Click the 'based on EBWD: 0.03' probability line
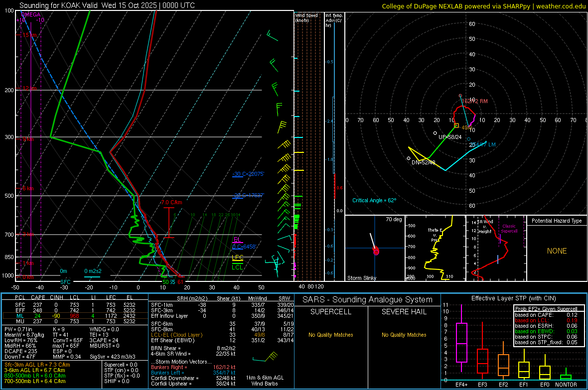Screen dimensions: 588x390 coord(546,331)
